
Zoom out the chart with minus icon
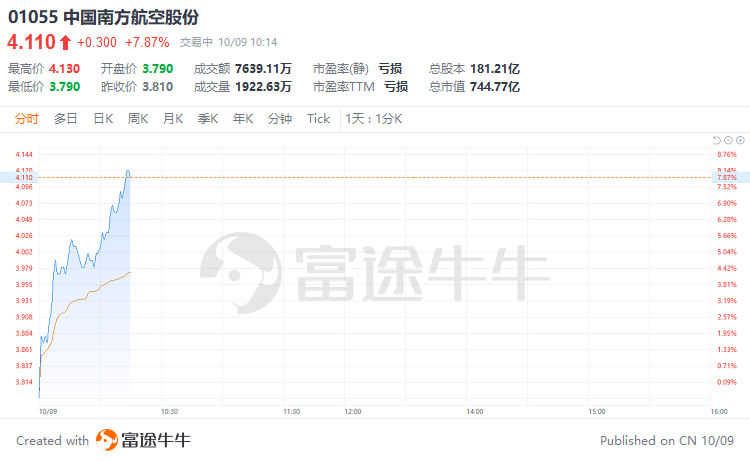[x=728, y=140]
